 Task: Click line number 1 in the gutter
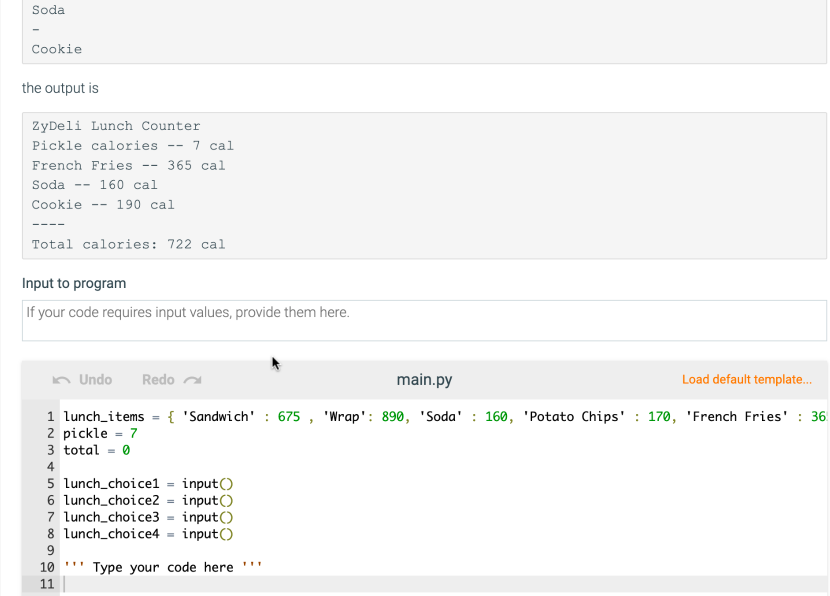[50, 416]
